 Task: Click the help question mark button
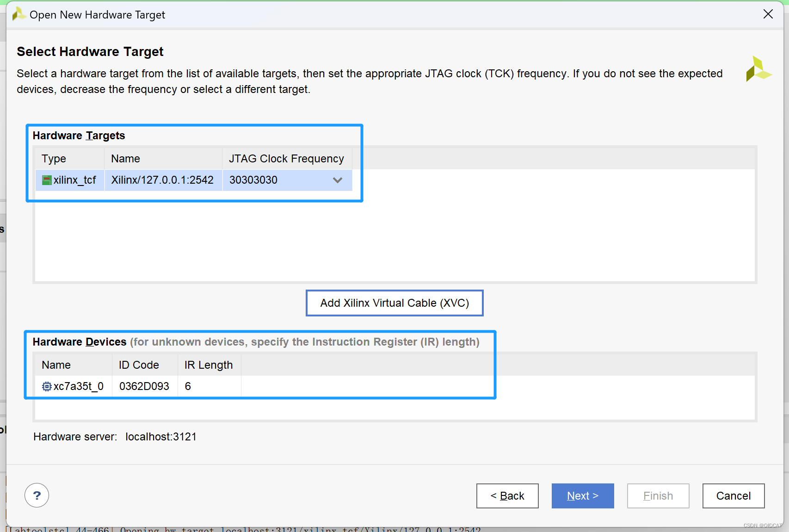pos(37,495)
